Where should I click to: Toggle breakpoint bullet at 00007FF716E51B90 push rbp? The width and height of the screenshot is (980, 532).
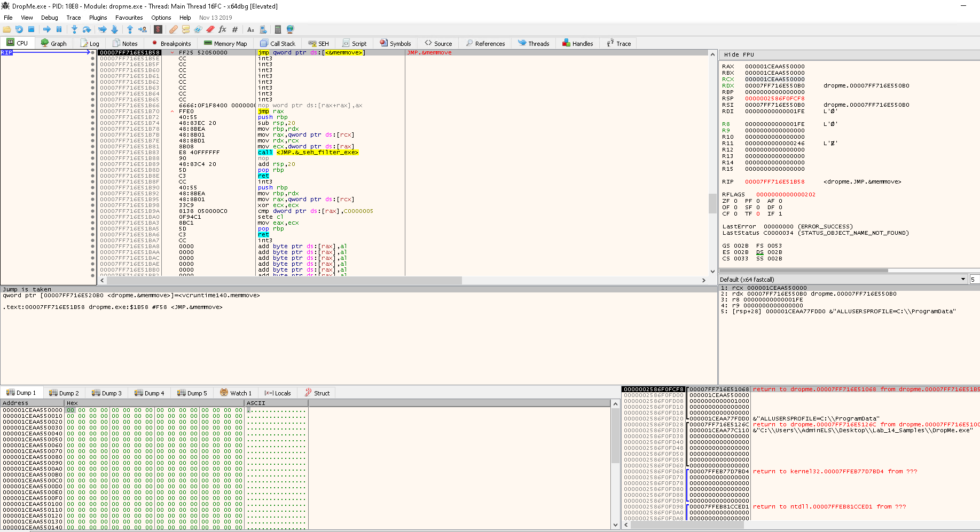[x=93, y=188]
